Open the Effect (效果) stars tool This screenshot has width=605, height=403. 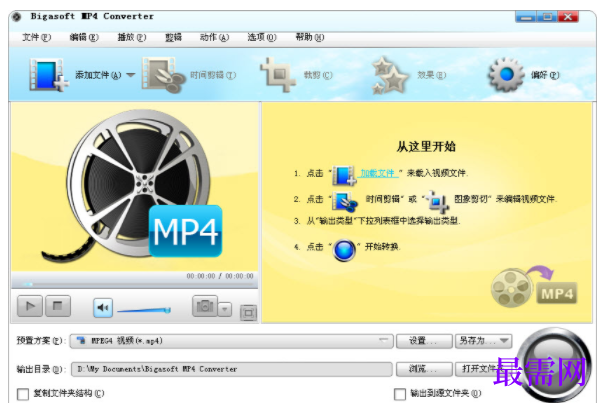[x=389, y=75]
